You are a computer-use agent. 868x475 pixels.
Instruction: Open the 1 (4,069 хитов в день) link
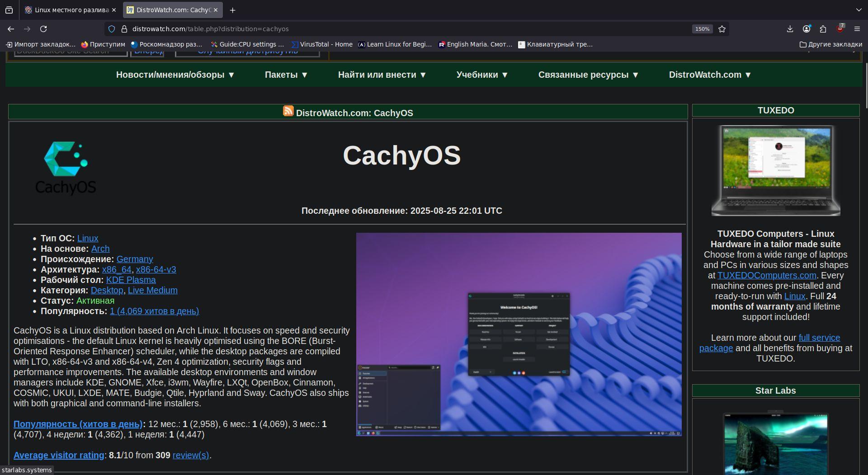tap(155, 311)
